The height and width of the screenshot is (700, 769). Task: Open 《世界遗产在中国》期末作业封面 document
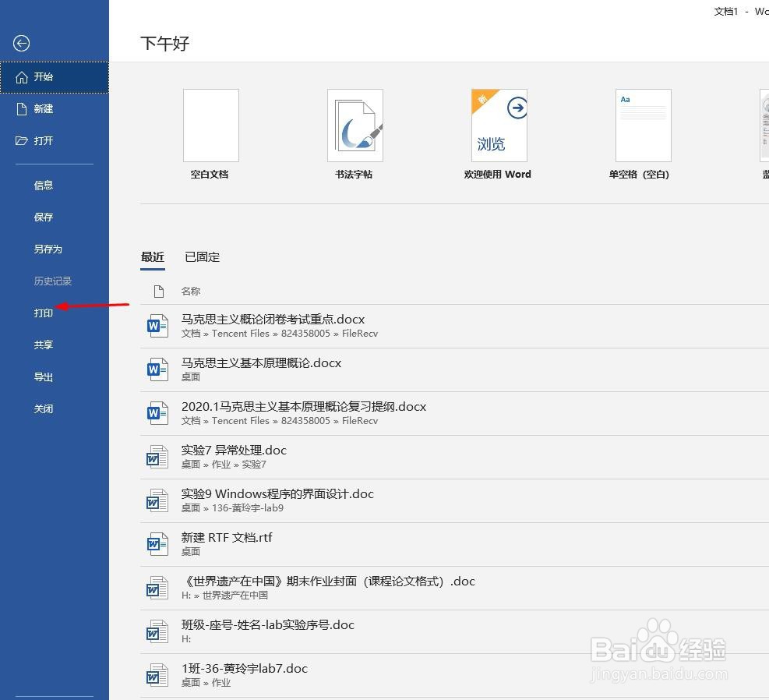point(454,589)
